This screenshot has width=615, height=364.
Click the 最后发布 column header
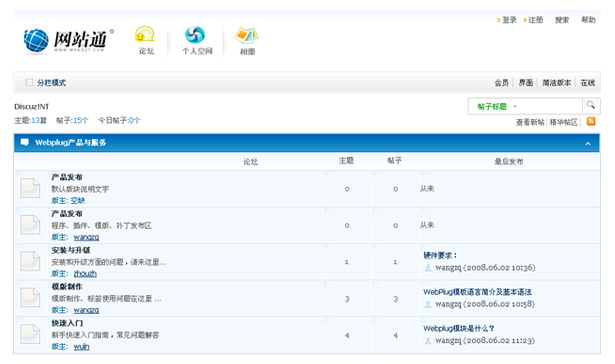[509, 162]
